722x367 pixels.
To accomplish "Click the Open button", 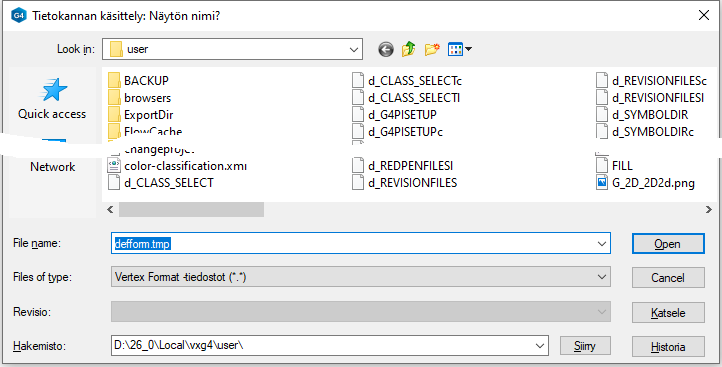I will tap(668, 244).
